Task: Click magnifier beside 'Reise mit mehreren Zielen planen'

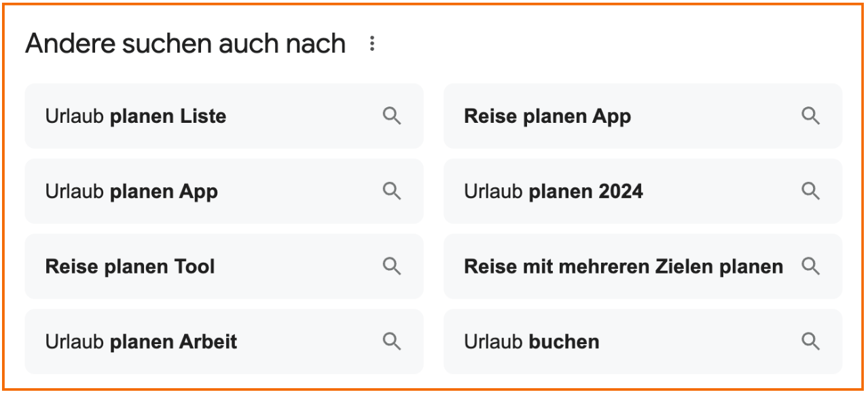Action: click(810, 266)
